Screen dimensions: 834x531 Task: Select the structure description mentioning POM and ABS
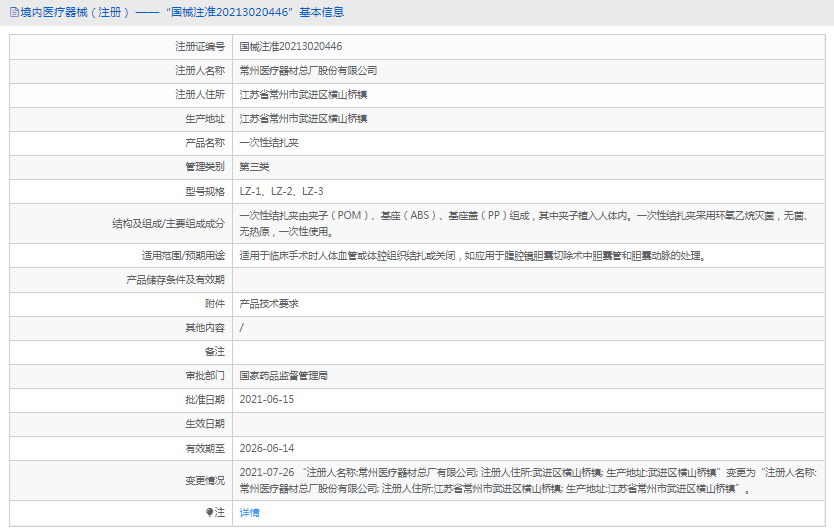point(526,223)
